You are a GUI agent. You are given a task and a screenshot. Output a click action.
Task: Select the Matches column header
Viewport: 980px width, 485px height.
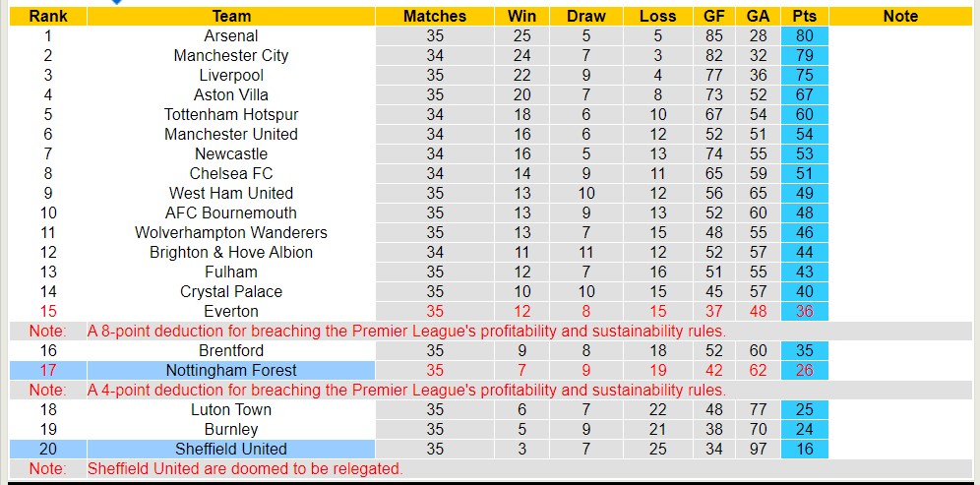[435, 16]
